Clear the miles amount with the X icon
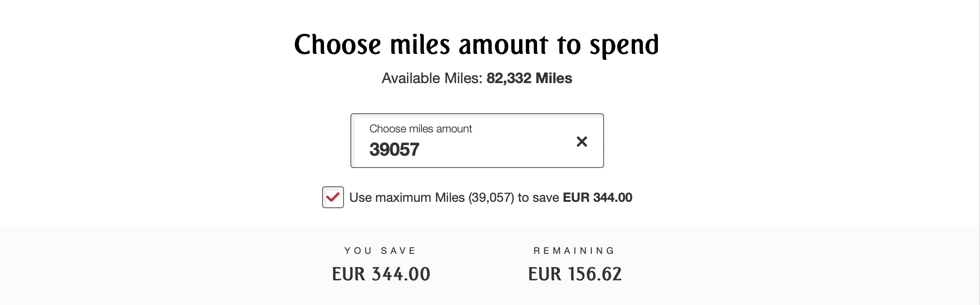The width and height of the screenshot is (980, 305). (582, 142)
